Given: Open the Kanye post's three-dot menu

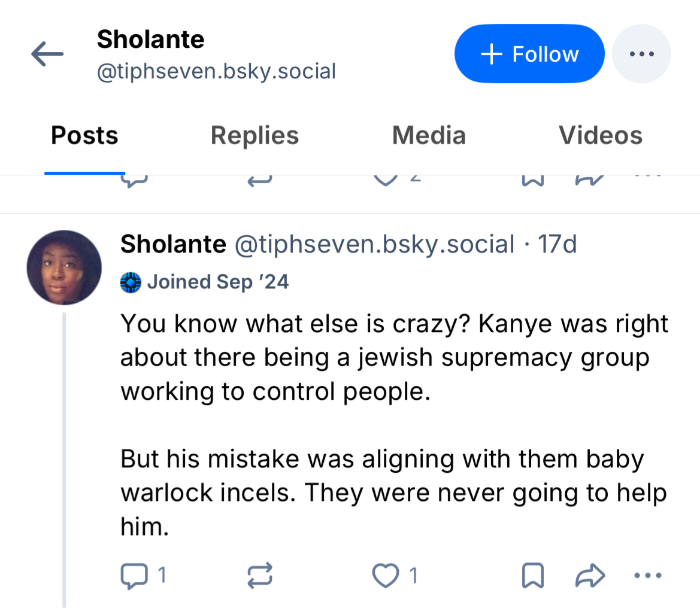Looking at the screenshot, I should pos(647,576).
